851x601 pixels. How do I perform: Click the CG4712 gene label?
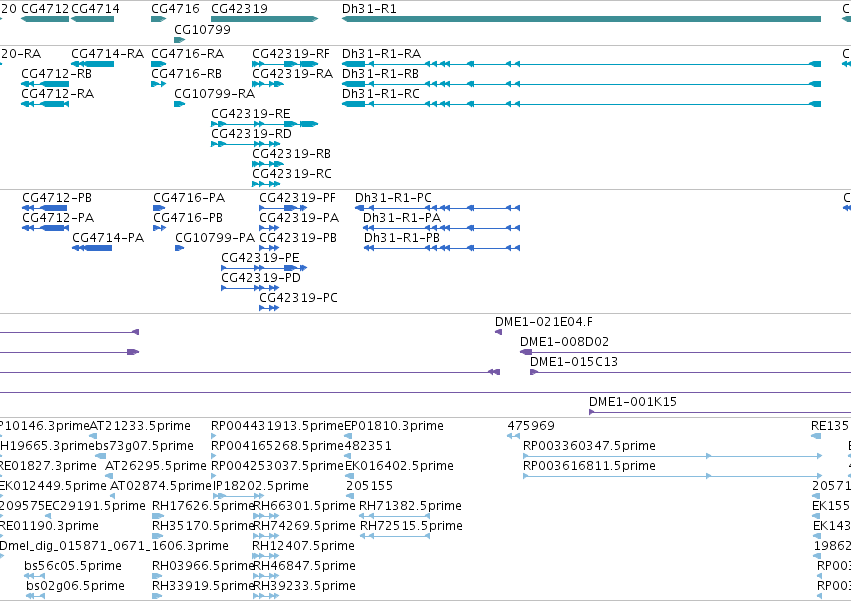(x=45, y=9)
